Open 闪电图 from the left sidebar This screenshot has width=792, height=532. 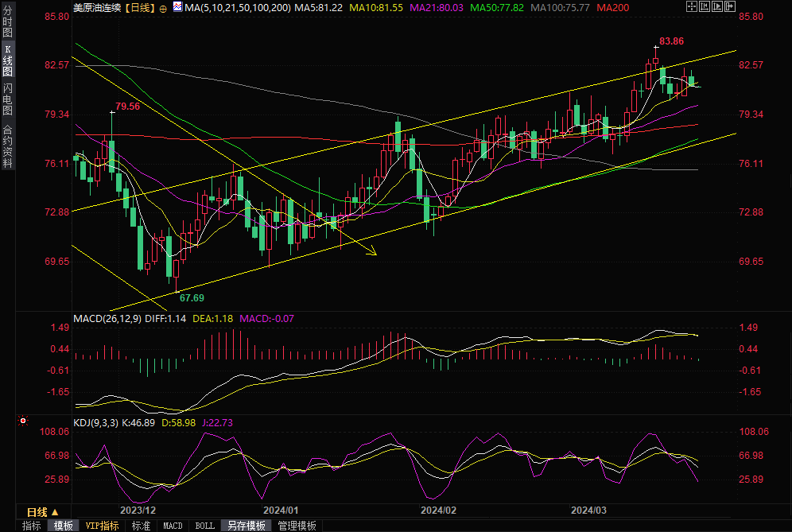pyautogui.click(x=8, y=99)
